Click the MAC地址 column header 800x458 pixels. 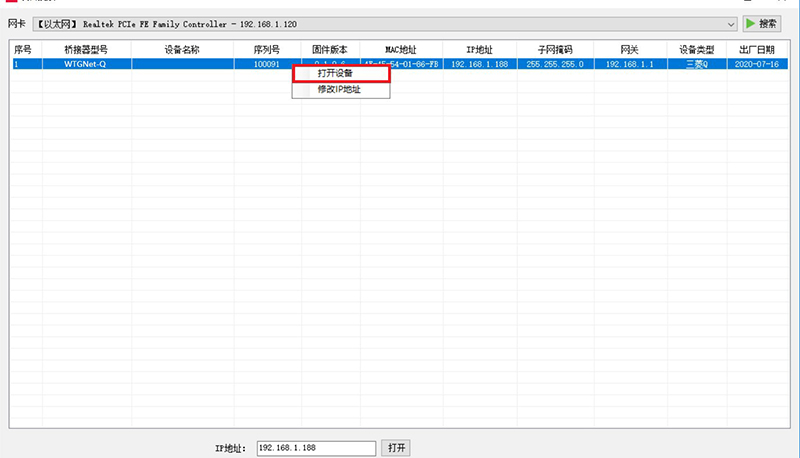coord(400,48)
